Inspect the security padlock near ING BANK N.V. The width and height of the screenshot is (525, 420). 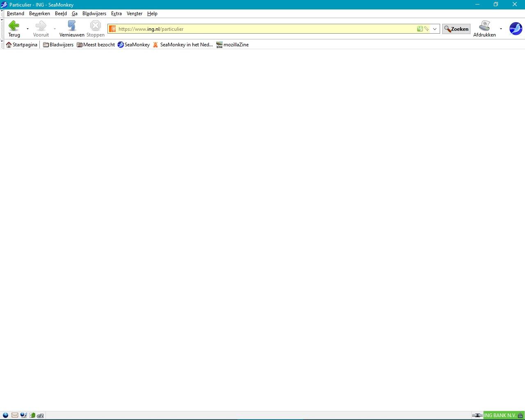point(520,415)
